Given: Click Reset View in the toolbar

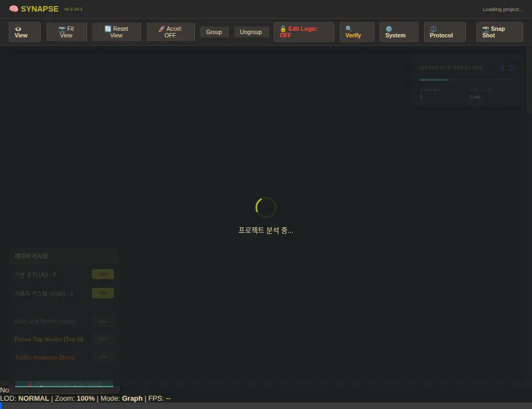Looking at the screenshot, I should pyautogui.click(x=116, y=32).
